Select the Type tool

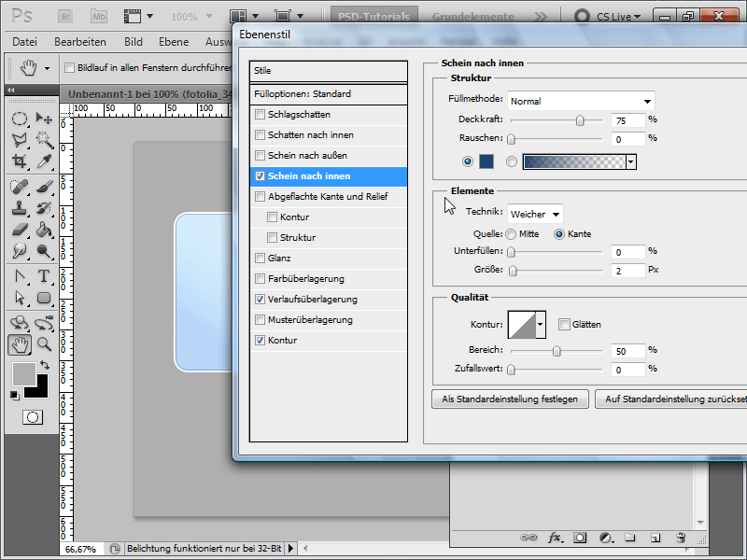(44, 276)
